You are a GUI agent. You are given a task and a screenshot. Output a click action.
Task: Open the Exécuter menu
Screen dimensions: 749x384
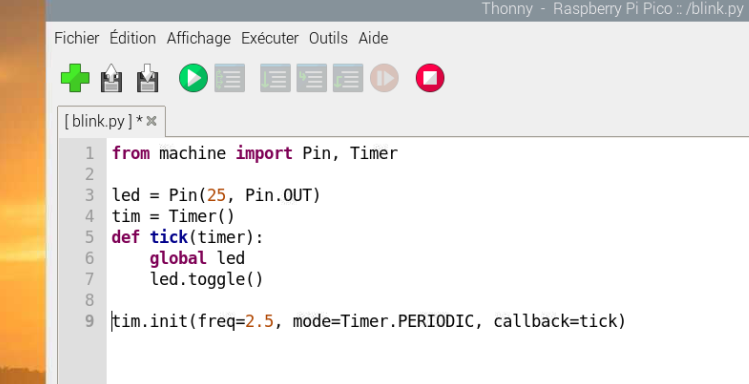270,38
